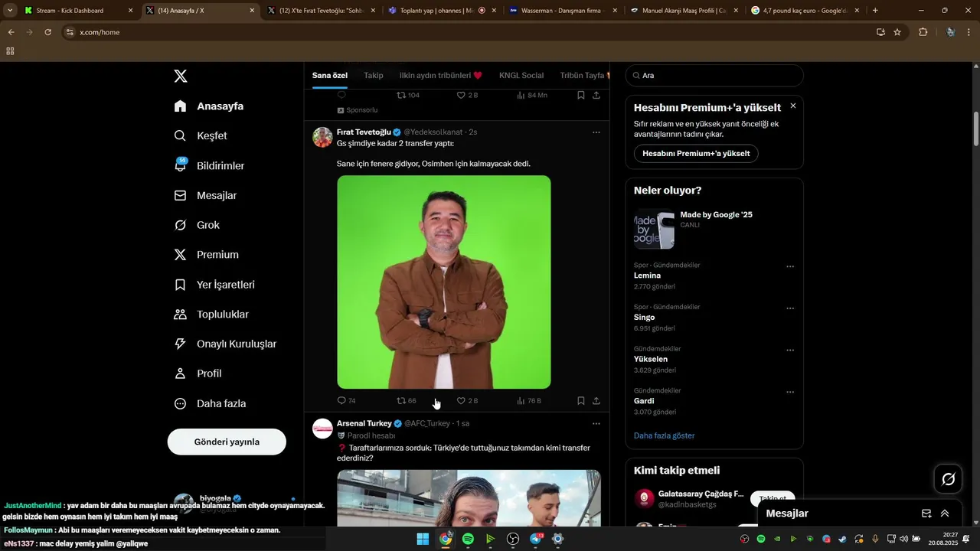Viewport: 980px width, 551px height.
Task: Switch to Manuel Akanji Maaş Profili tab
Action: (x=684, y=11)
